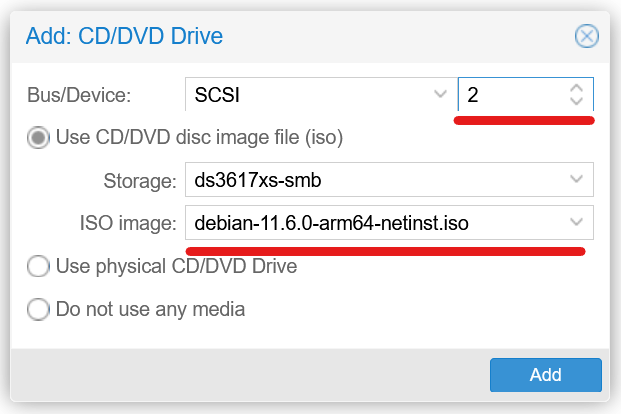Viewport: 621px width, 414px height.
Task: Click the ISO image label
Action: pos(128,223)
